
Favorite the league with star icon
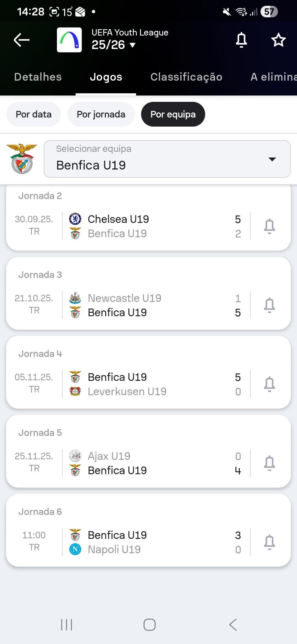click(x=278, y=40)
